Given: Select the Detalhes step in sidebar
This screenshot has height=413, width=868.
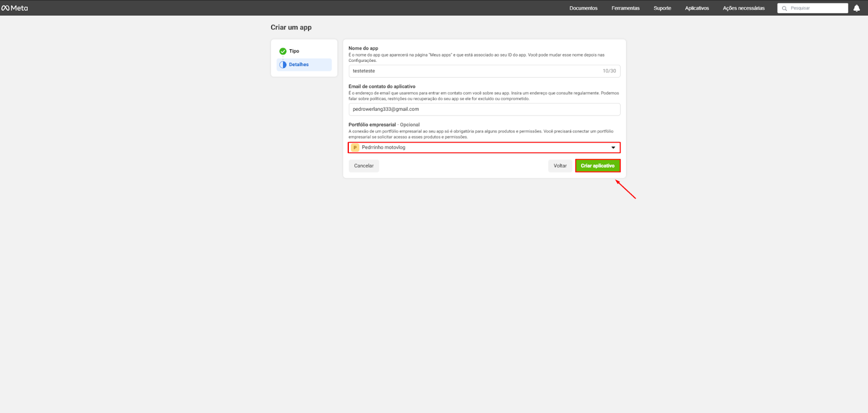Looking at the screenshot, I should click(299, 65).
